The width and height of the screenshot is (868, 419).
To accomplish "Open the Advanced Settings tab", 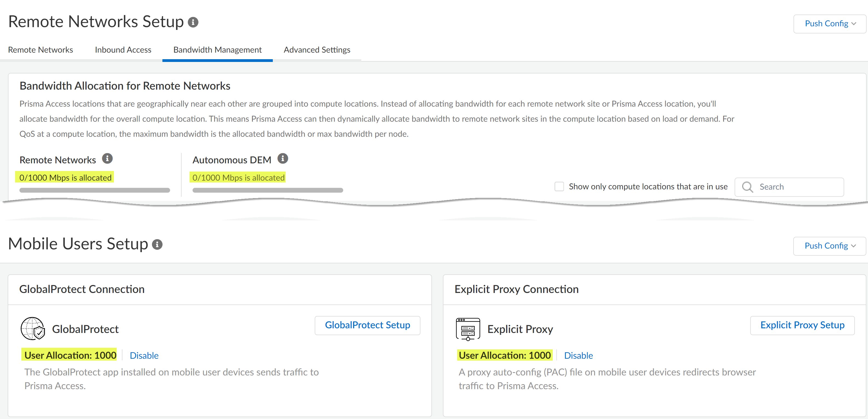I will point(317,50).
